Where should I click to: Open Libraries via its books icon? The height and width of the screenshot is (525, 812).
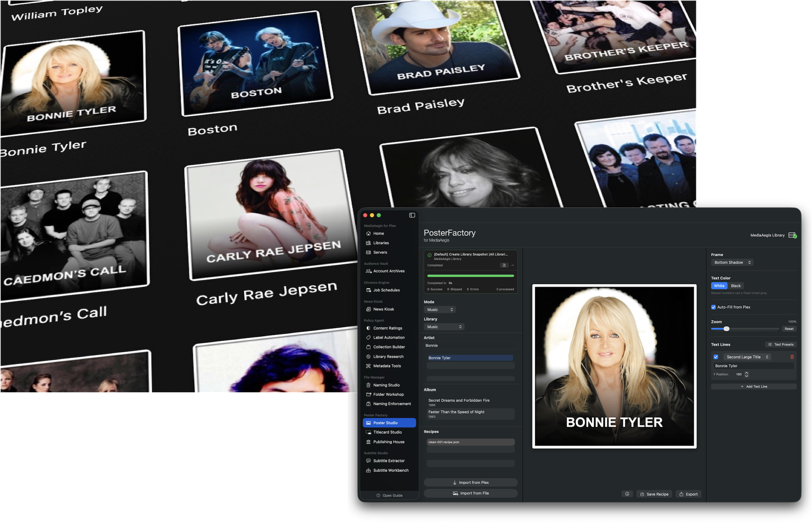coord(368,243)
